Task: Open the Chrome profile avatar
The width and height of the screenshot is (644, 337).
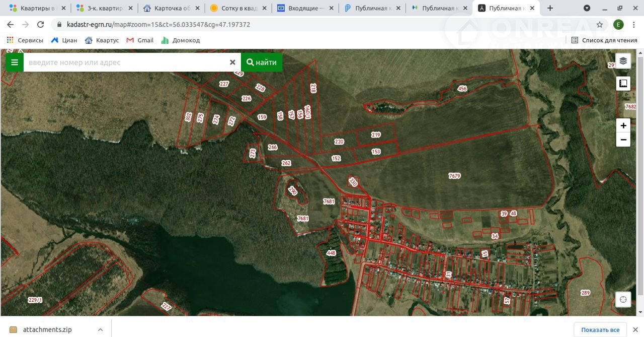Action: point(618,25)
